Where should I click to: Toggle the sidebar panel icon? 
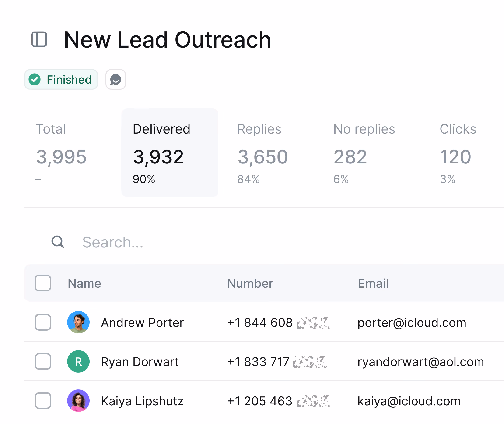pos(39,39)
